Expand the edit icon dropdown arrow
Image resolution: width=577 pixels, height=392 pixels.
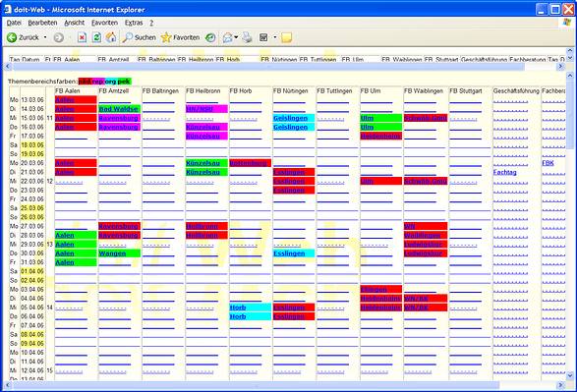[x=275, y=37]
